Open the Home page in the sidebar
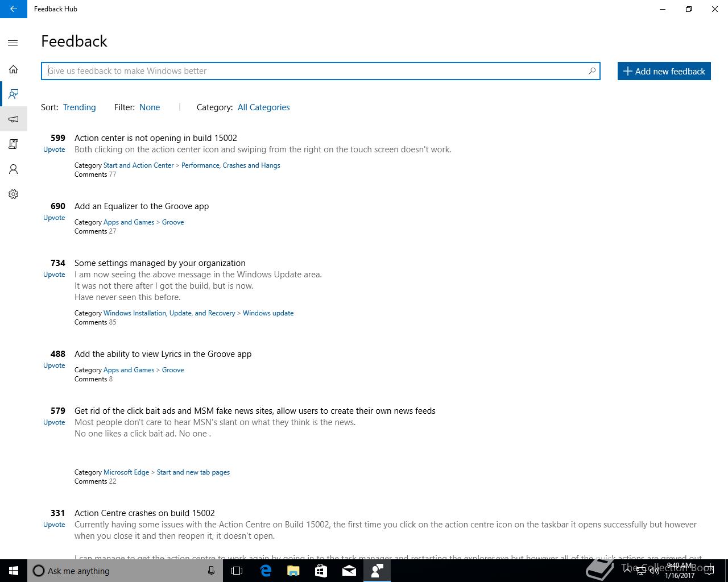This screenshot has height=582, width=728. click(13, 69)
